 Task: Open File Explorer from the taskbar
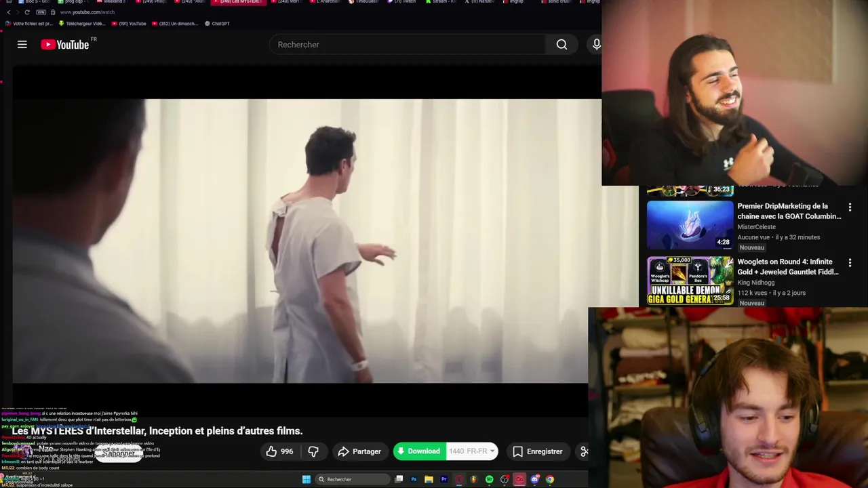(x=429, y=479)
